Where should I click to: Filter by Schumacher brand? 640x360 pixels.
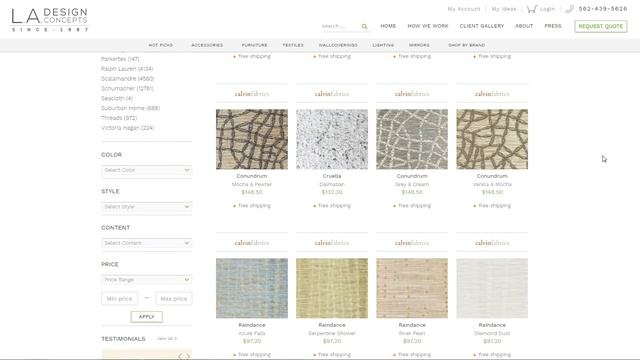(x=127, y=88)
